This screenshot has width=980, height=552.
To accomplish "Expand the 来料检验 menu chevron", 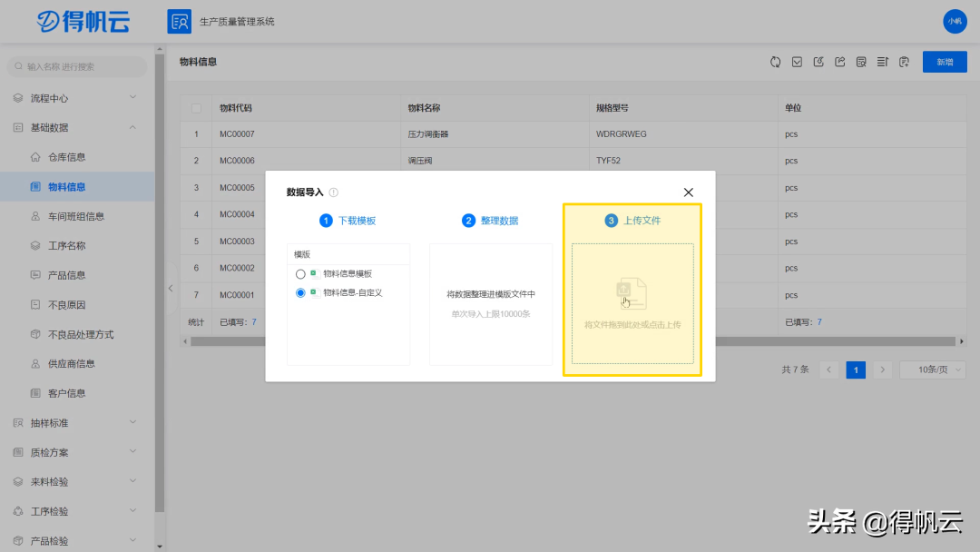I will tap(132, 481).
